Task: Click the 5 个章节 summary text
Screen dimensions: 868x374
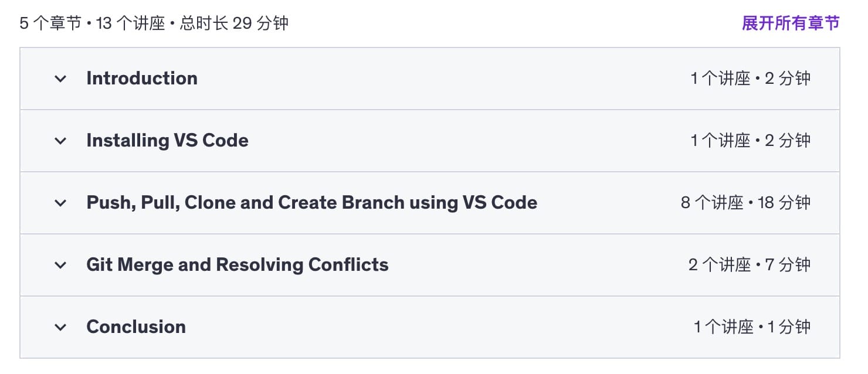Action: tap(50, 23)
